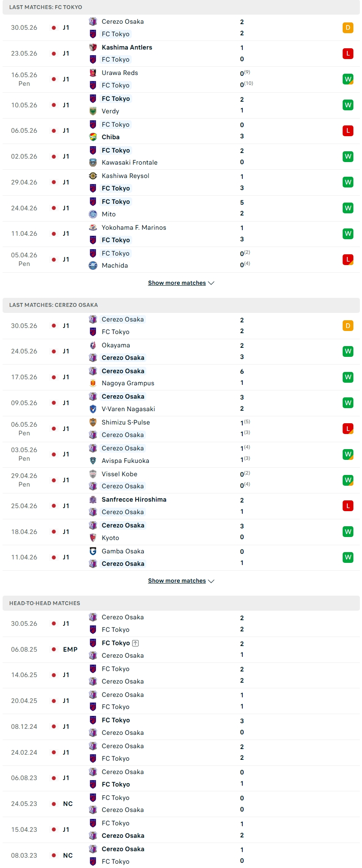Expand Show more matches under Cerezo Osaka
362x868 pixels.
click(177, 581)
